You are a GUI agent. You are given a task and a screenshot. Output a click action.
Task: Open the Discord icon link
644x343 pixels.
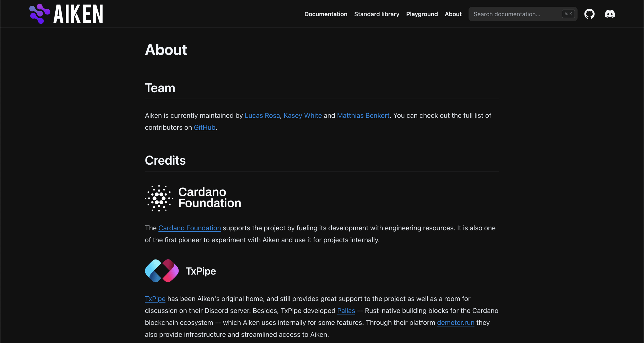click(610, 14)
